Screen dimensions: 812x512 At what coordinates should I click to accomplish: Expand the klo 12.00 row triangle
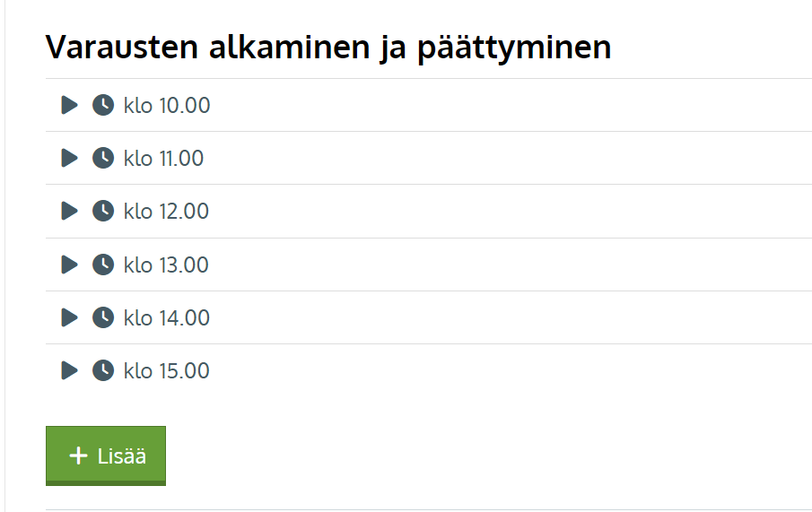click(69, 212)
